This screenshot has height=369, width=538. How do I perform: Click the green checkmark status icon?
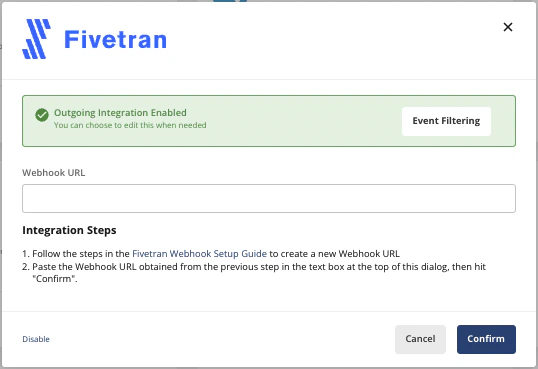[x=42, y=115]
